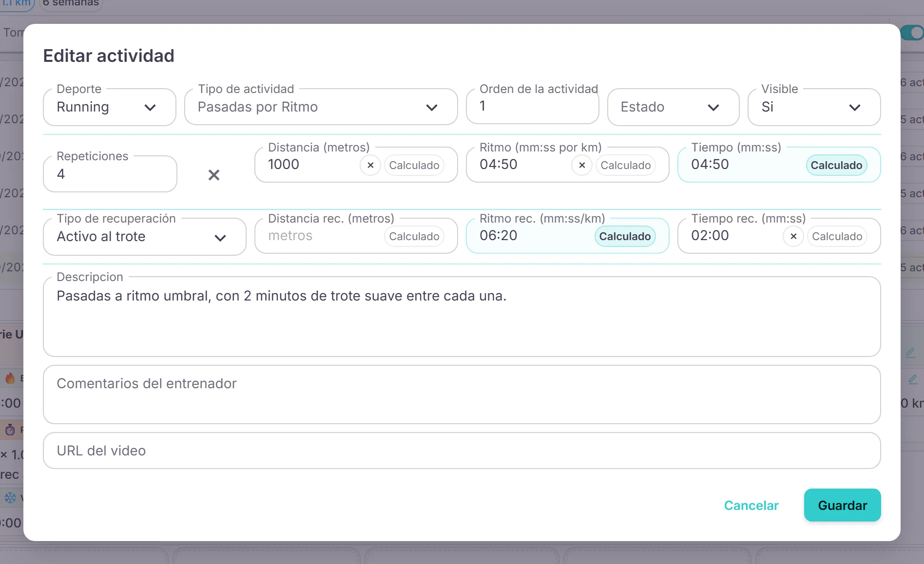This screenshot has height=564, width=924.
Task: Clear the Distancia (metros) value
Action: (x=370, y=165)
